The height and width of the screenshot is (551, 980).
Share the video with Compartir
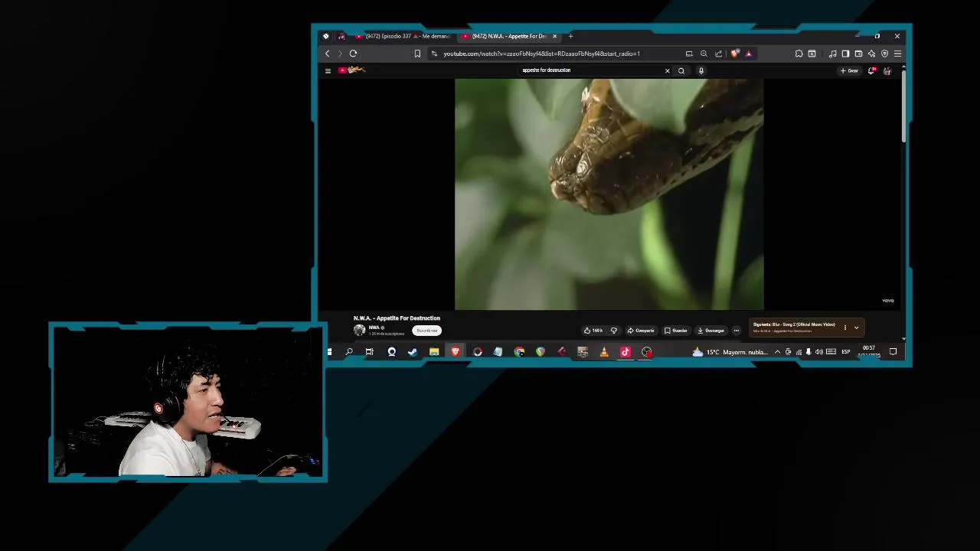(x=641, y=331)
